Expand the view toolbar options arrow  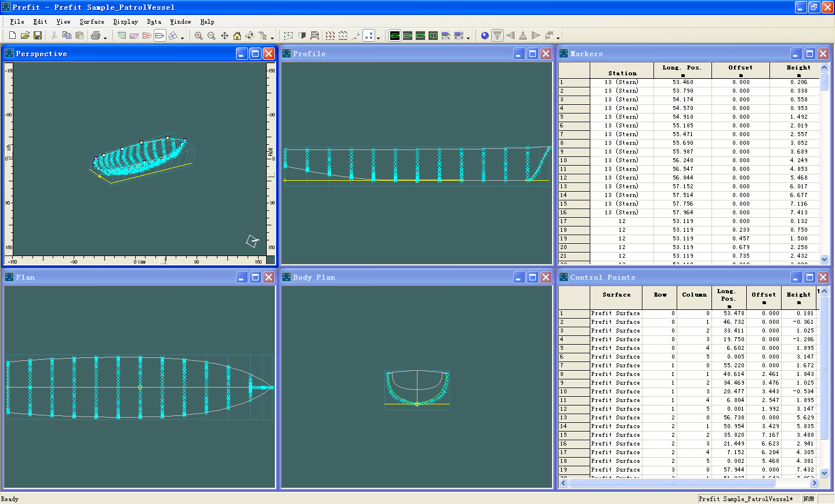(x=182, y=38)
